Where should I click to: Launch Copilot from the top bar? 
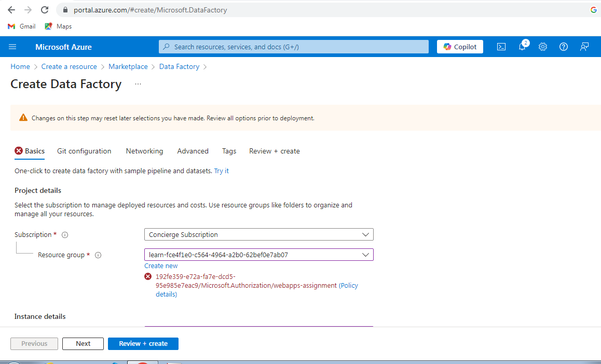(460, 47)
